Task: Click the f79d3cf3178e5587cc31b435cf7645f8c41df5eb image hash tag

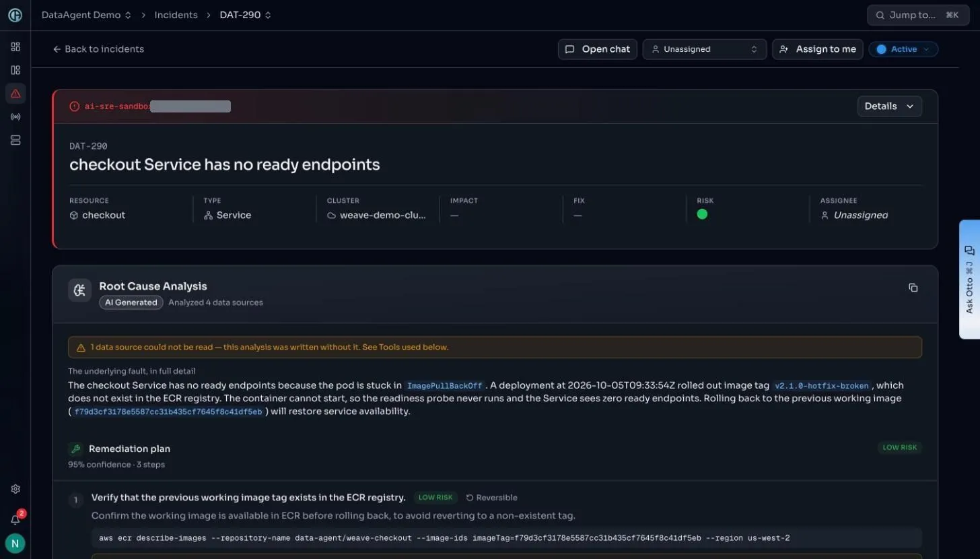Action: (168, 412)
